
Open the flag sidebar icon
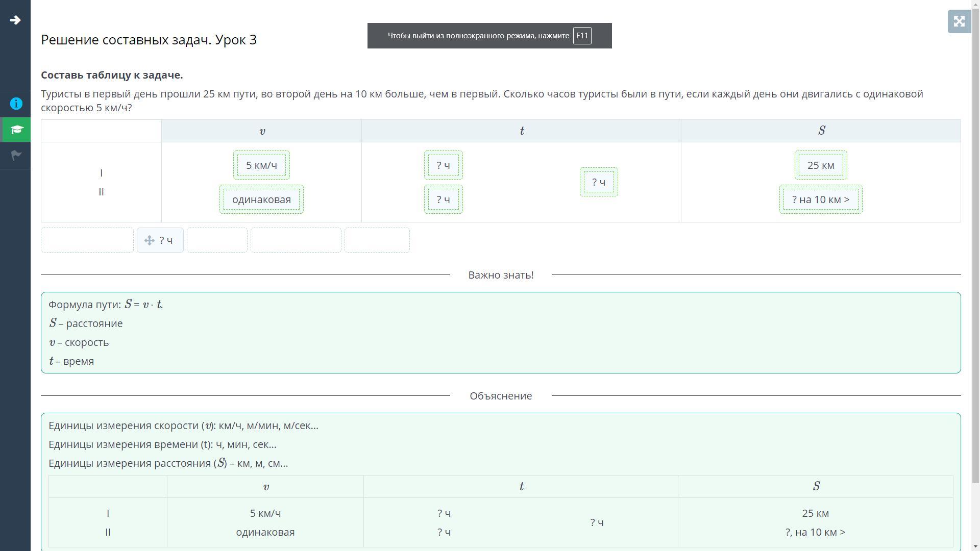point(16,155)
